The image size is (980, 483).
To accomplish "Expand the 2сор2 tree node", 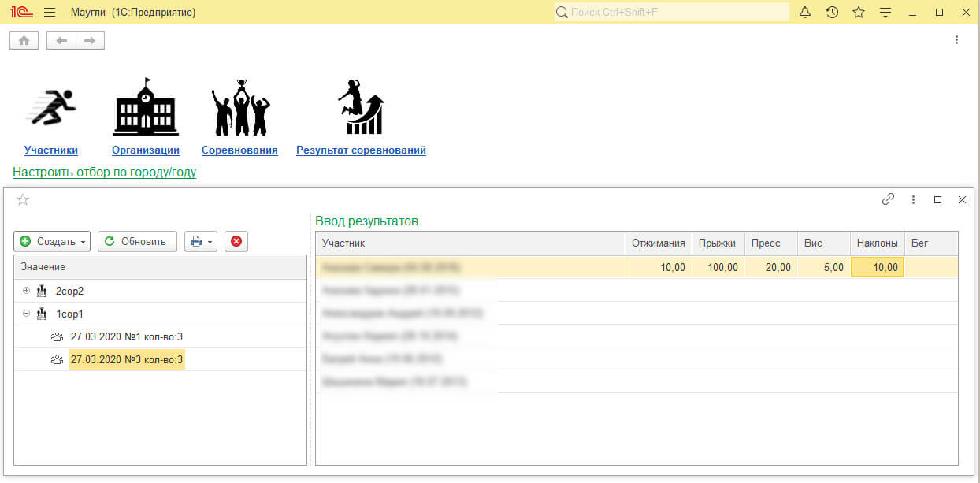I will (27, 291).
